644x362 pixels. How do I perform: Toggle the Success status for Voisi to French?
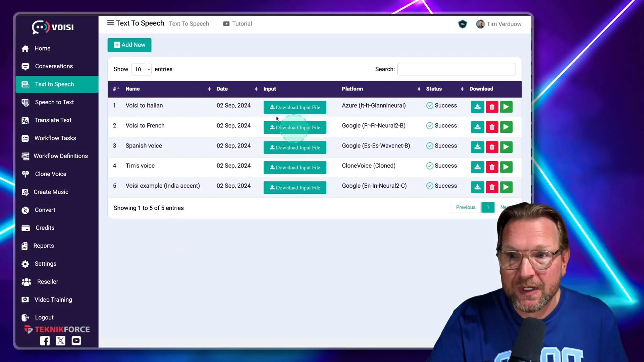[441, 126]
